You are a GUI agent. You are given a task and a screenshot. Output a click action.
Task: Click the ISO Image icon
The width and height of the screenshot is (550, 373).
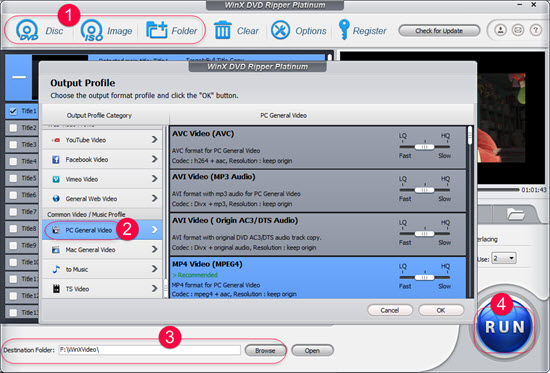(x=92, y=31)
